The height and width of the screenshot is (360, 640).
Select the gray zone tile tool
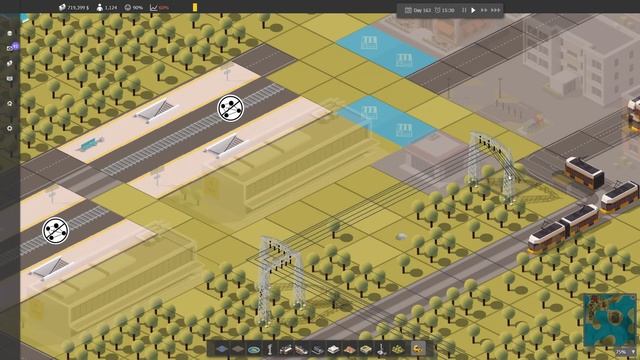coord(238,349)
